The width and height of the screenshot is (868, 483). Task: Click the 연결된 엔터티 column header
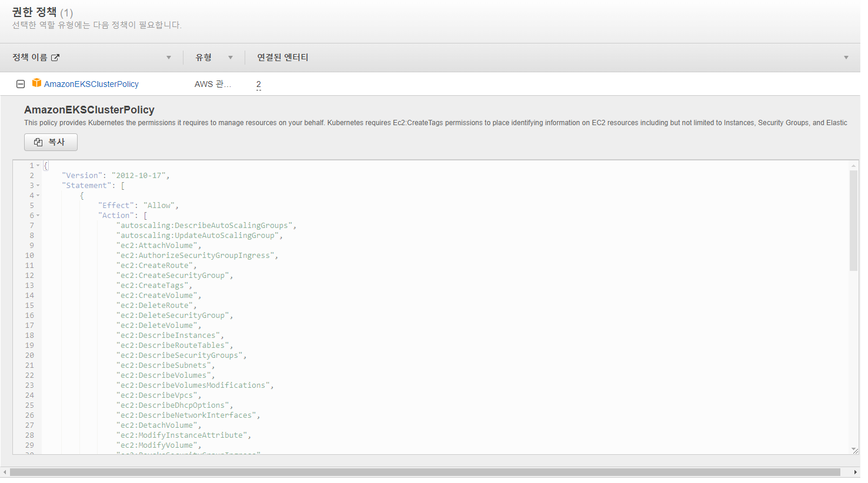click(x=282, y=57)
